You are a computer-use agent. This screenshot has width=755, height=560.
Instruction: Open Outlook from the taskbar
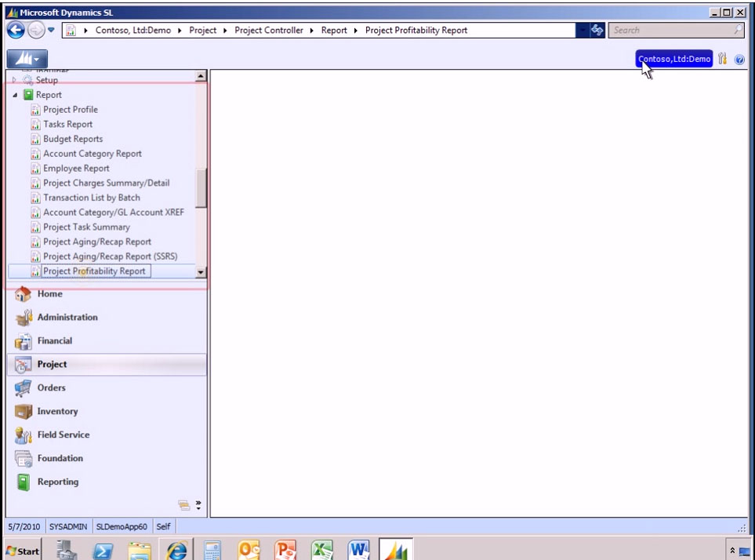pos(249,550)
